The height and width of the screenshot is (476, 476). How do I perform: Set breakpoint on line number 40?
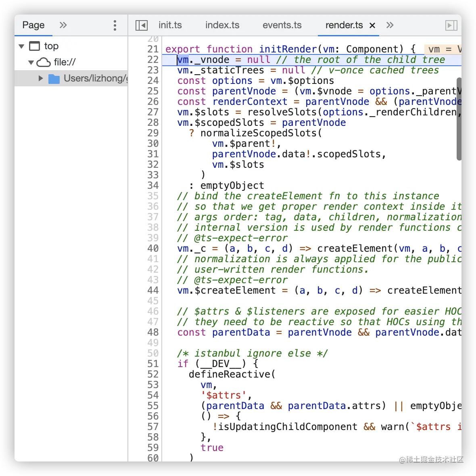[153, 248]
